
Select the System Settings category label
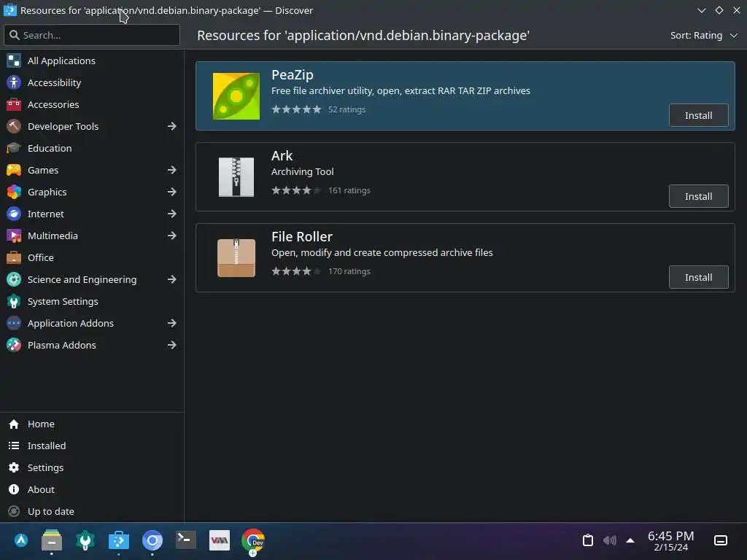tap(63, 301)
